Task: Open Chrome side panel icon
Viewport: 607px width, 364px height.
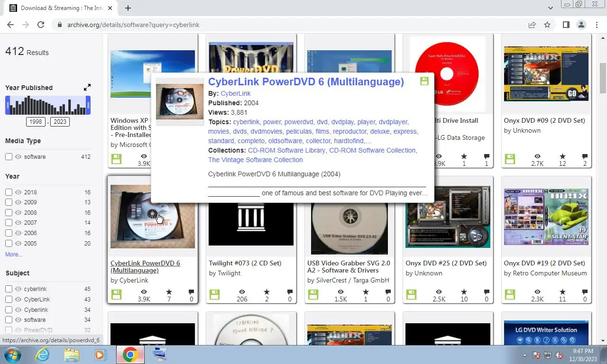Action: 566,25
